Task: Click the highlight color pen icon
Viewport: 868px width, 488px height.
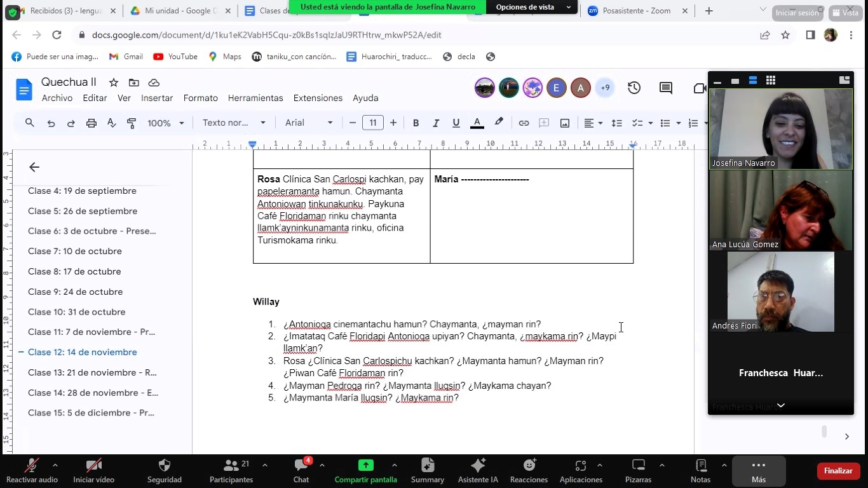Action: coord(499,123)
